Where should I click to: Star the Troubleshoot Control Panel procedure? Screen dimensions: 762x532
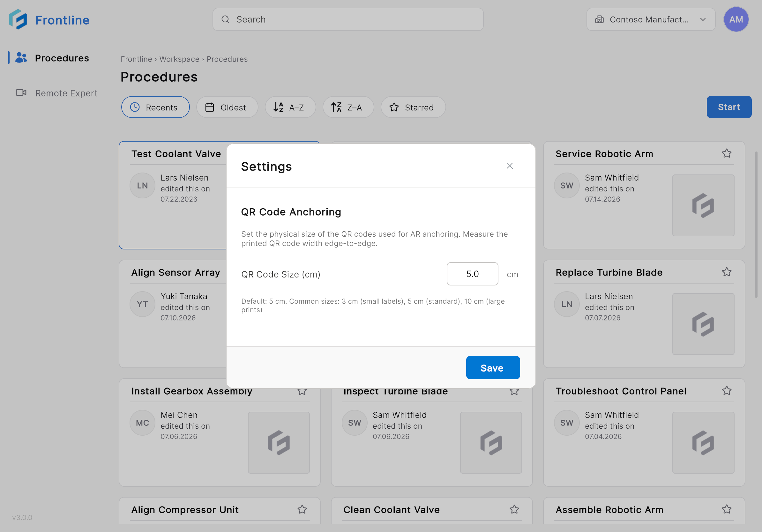727,391
